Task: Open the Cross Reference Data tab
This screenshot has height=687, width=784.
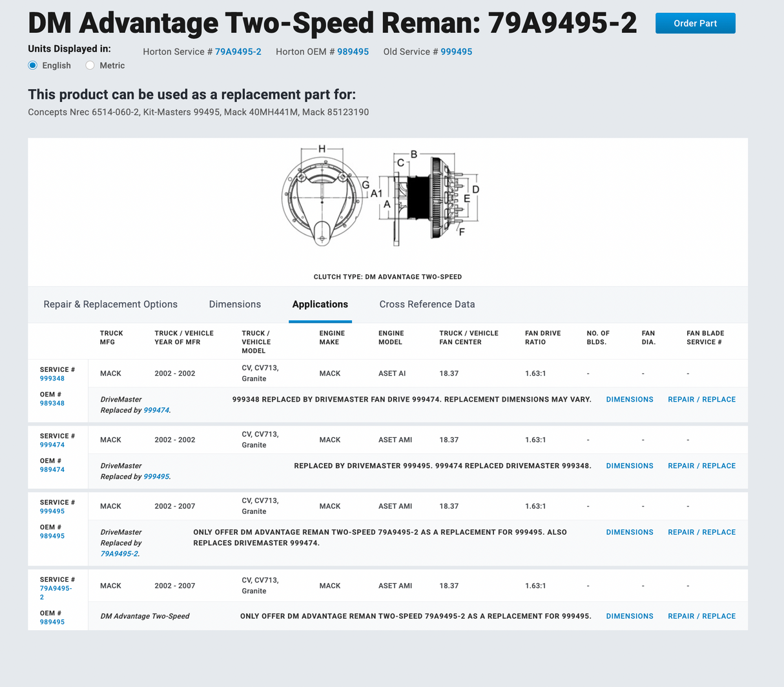Action: pos(427,304)
